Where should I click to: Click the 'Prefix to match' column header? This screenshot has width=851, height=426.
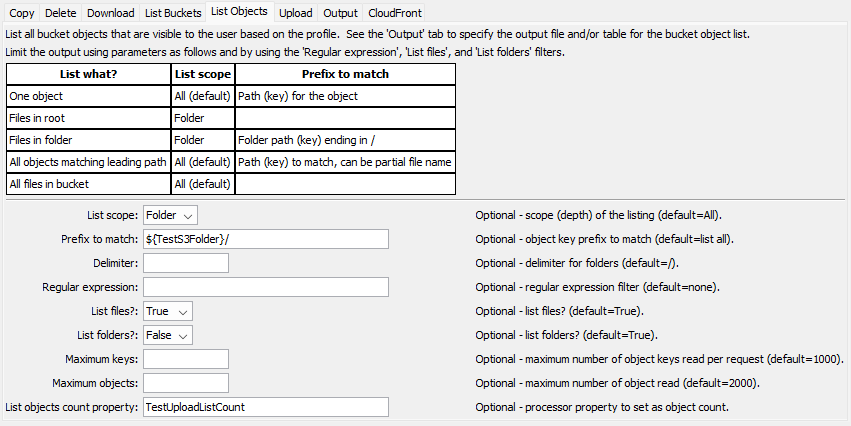(x=345, y=74)
